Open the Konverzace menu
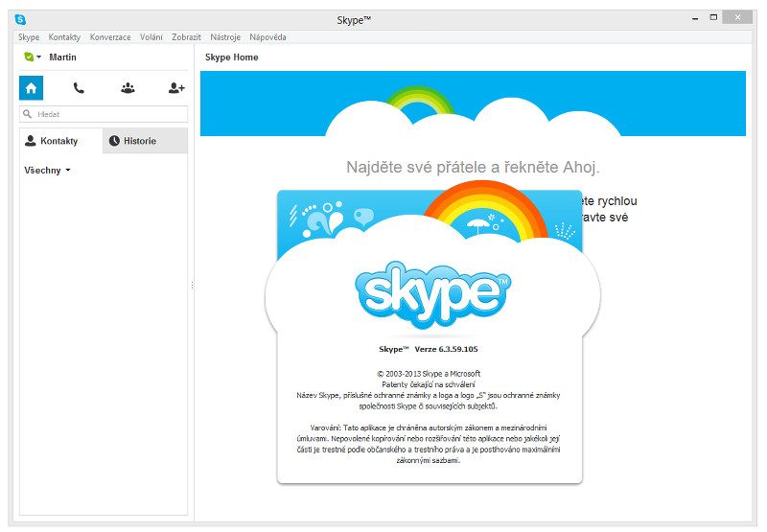This screenshot has height=532, width=767. (x=110, y=37)
